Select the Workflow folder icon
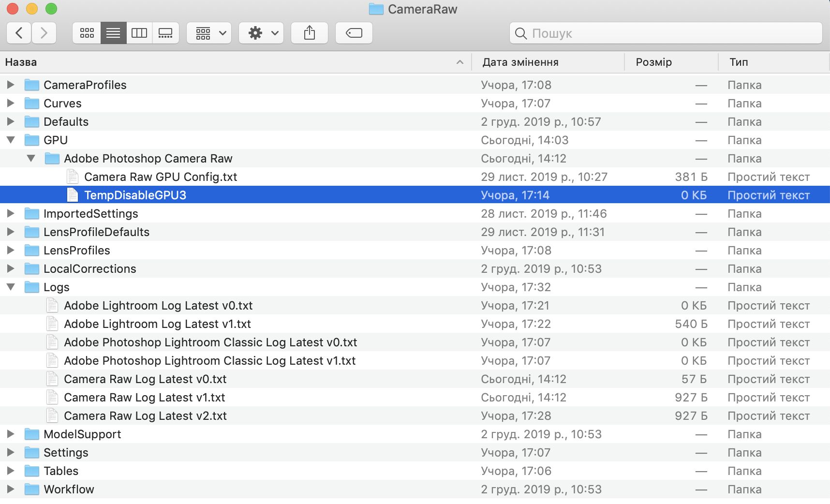The image size is (830, 504). coord(32,489)
